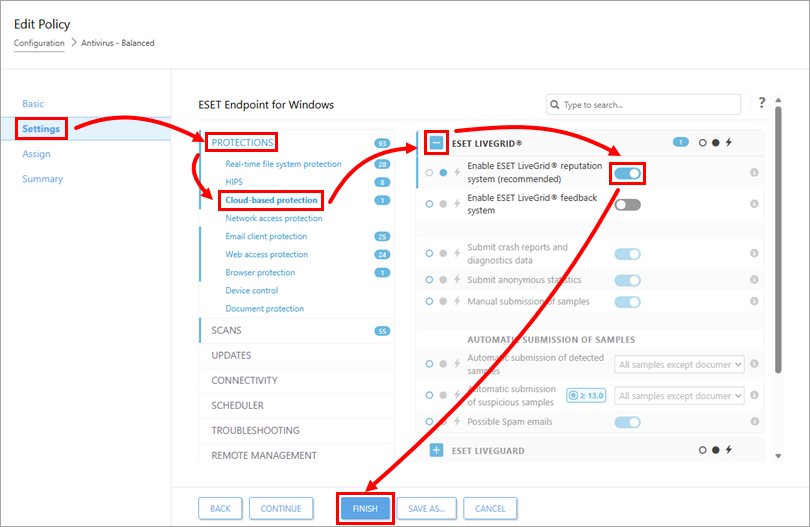Click the version ≥ 13.0 badge

(x=586, y=395)
